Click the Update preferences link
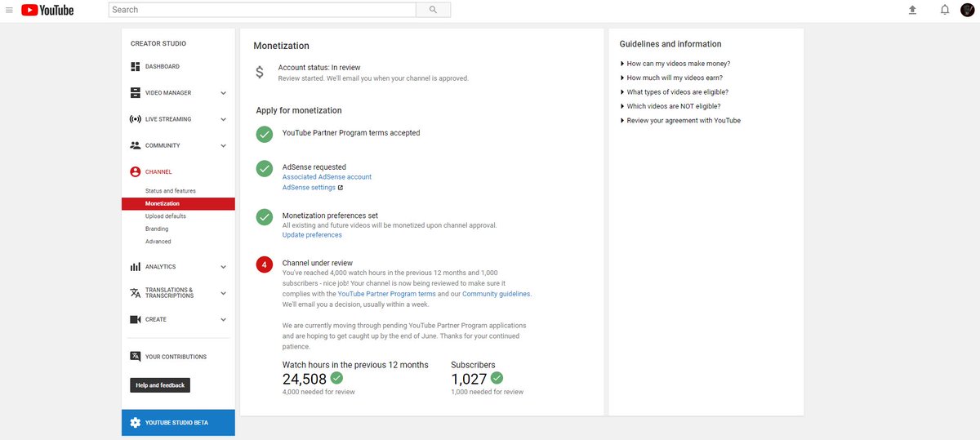 pos(312,235)
